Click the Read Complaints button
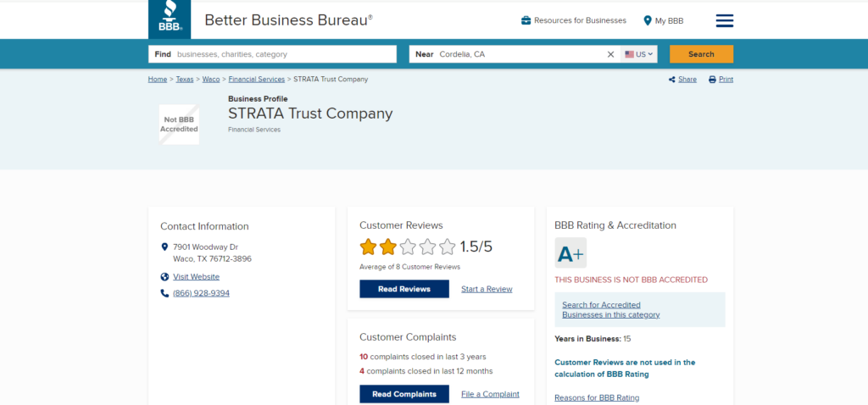Image resolution: width=868 pixels, height=405 pixels. (404, 394)
